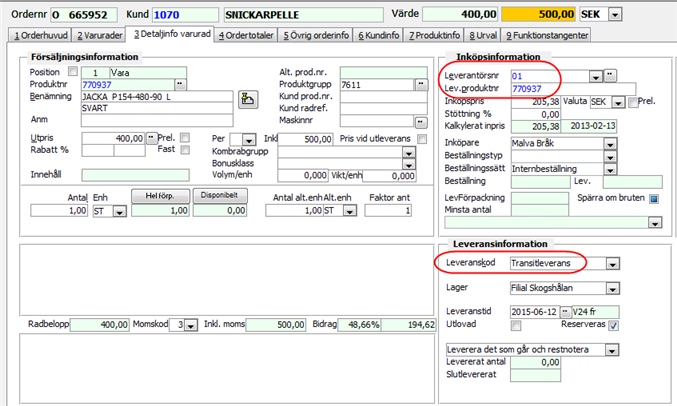
Task: Open the 4 Ordertotaler tab
Action: (x=246, y=35)
